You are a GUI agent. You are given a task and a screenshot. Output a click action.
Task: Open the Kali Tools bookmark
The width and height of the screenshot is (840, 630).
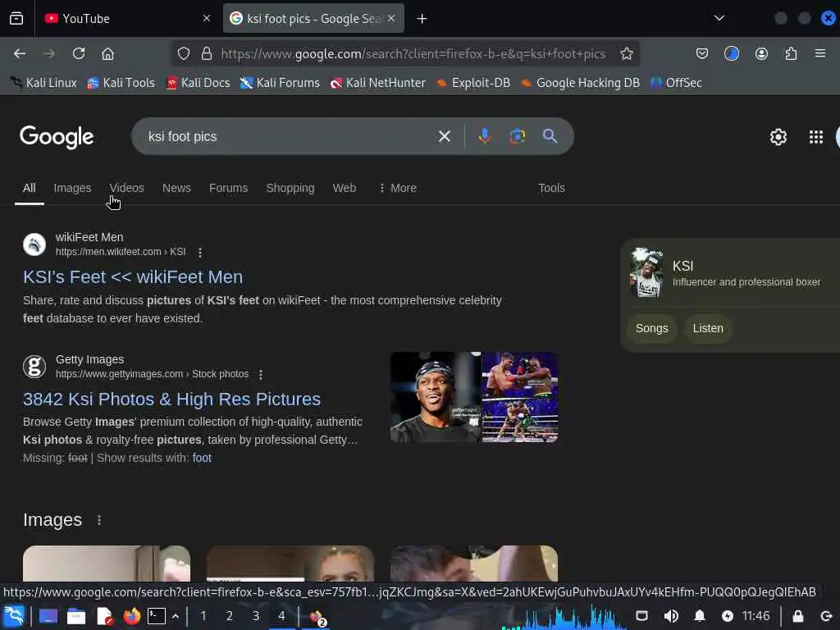[x=121, y=83]
